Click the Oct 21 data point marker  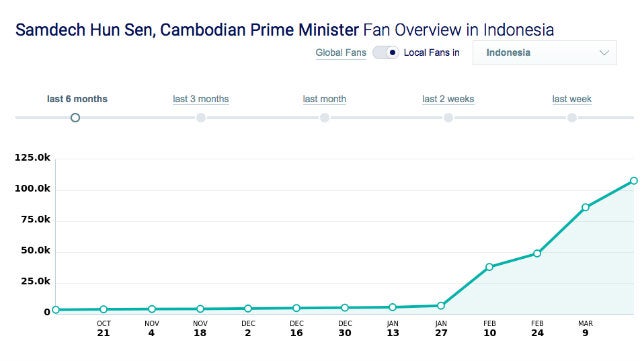point(104,309)
